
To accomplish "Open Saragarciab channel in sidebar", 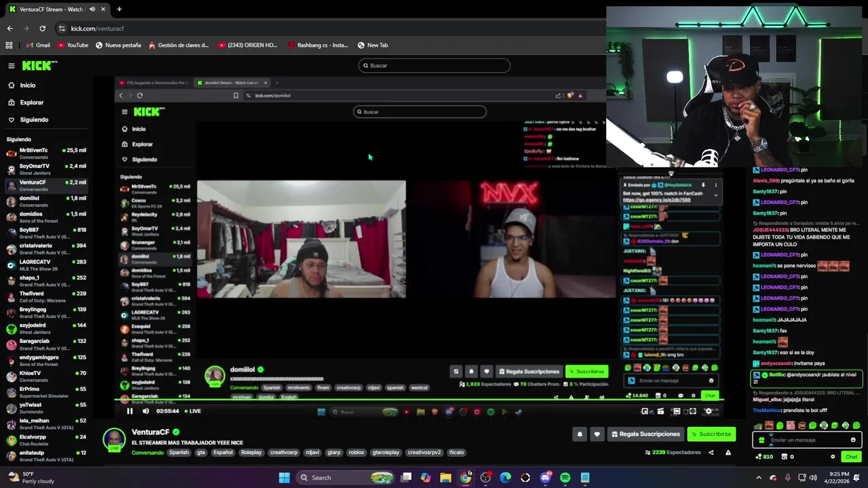I will pos(46,344).
